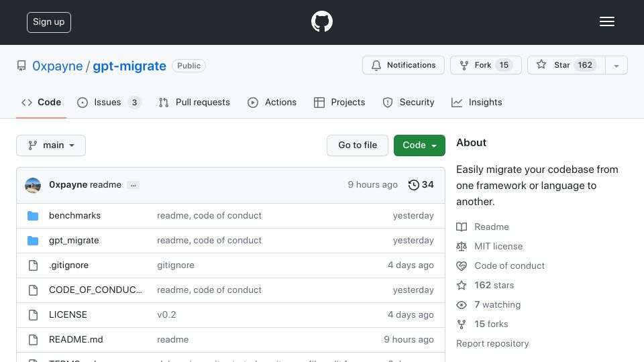Screen dimensions: 644x362
Task: Click the star icon beside 162 stars
Action: tap(462, 286)
